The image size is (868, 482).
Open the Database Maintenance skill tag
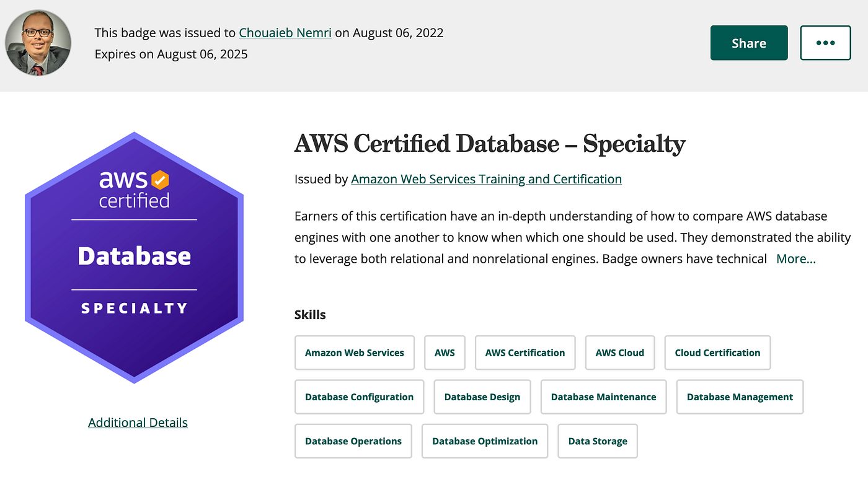(603, 397)
